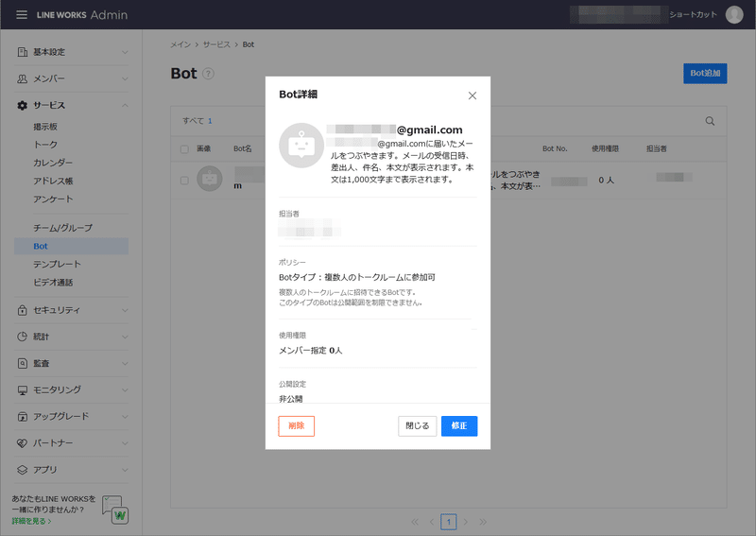This screenshot has width=756, height=536.
Task: Click the パートナー heart icon
Action: coord(22,443)
